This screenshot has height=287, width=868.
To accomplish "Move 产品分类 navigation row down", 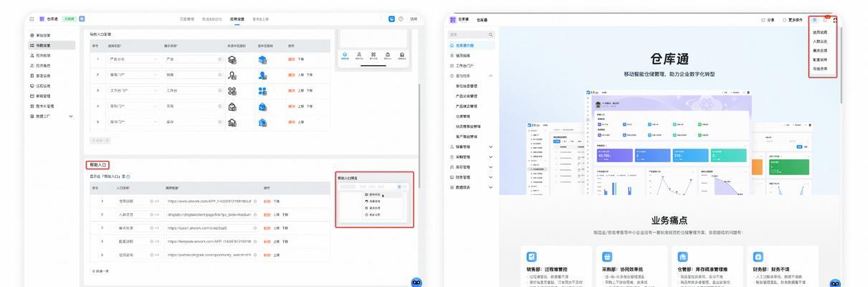I will click(300, 59).
